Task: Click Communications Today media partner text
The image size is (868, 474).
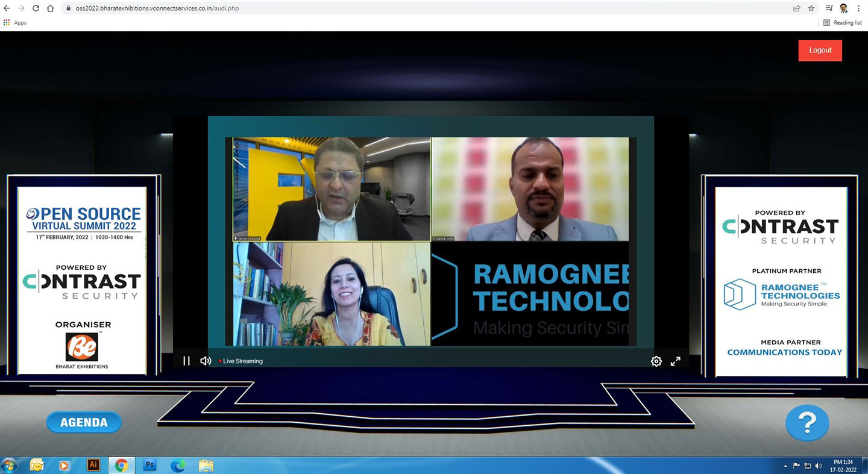Action: pyautogui.click(x=784, y=352)
